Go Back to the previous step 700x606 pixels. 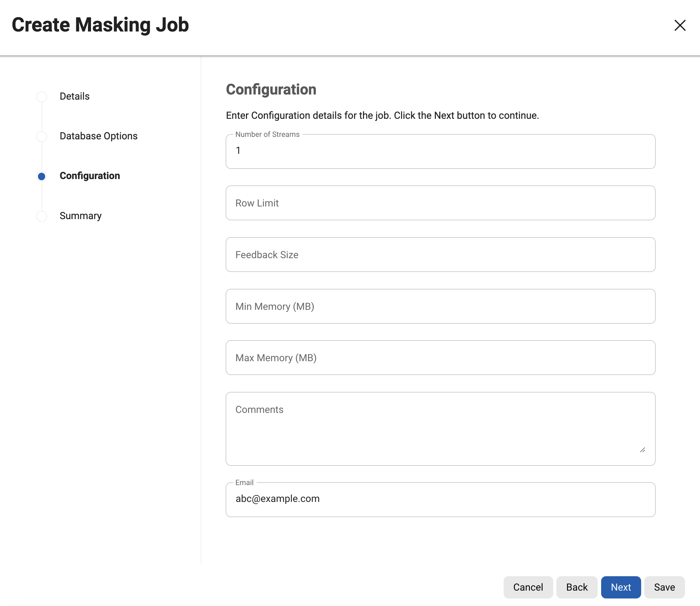pyautogui.click(x=576, y=587)
